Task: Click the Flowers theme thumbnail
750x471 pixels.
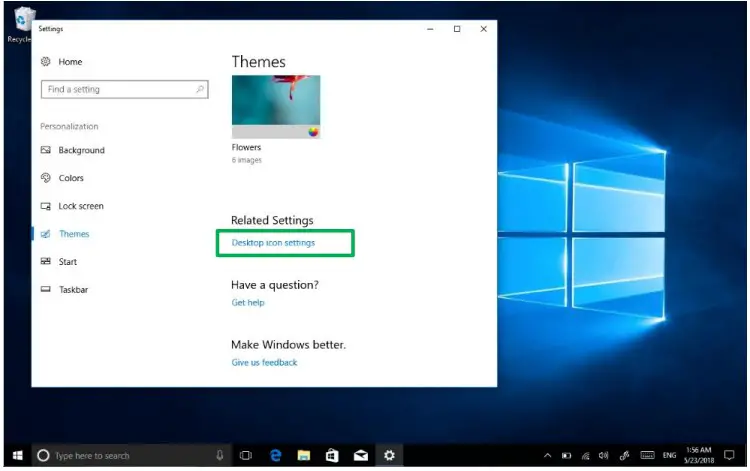Action: [x=276, y=107]
